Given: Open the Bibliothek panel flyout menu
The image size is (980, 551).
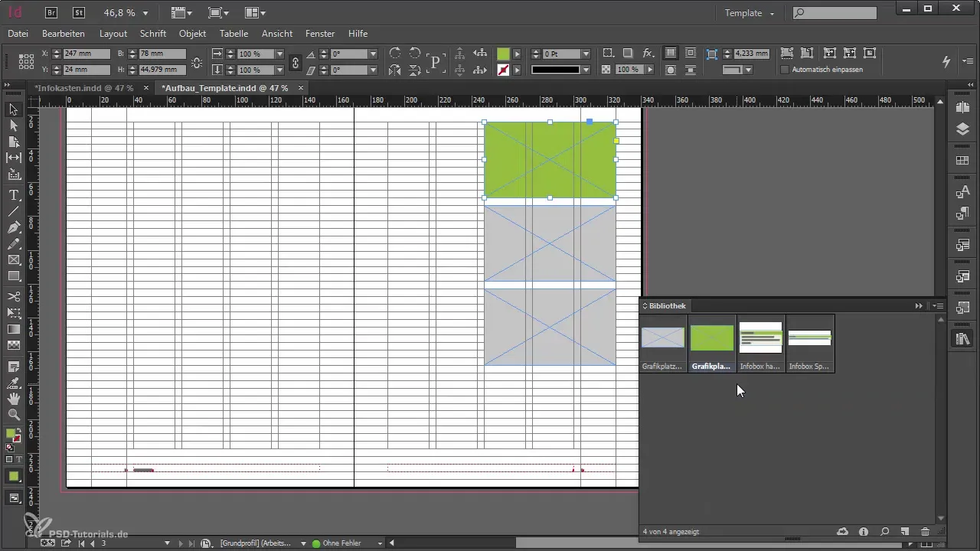Looking at the screenshot, I should pos(938,305).
